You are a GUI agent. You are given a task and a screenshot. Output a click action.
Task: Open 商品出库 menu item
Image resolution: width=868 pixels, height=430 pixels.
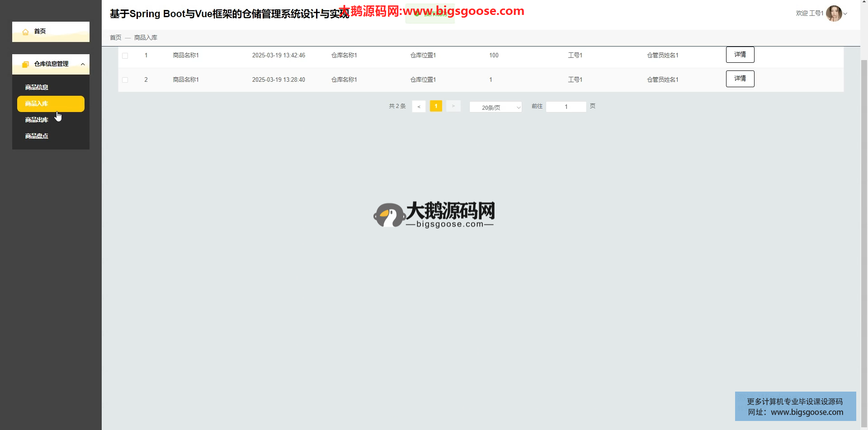(37, 120)
